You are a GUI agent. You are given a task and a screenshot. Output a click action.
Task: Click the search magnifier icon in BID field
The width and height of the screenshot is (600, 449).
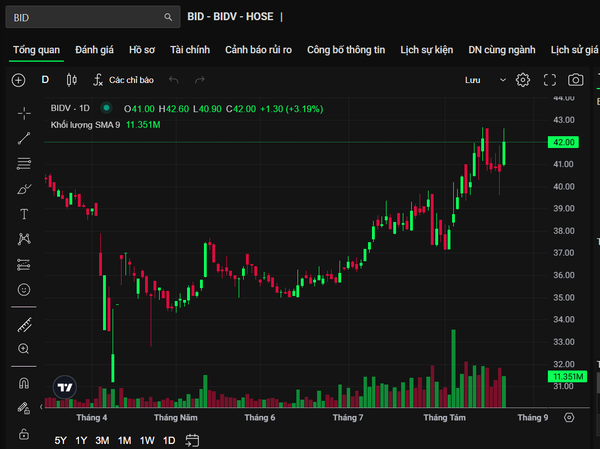pos(168,17)
